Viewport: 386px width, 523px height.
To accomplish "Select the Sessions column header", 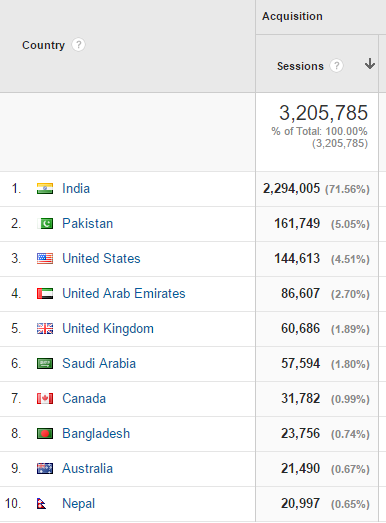I will pyautogui.click(x=300, y=66).
